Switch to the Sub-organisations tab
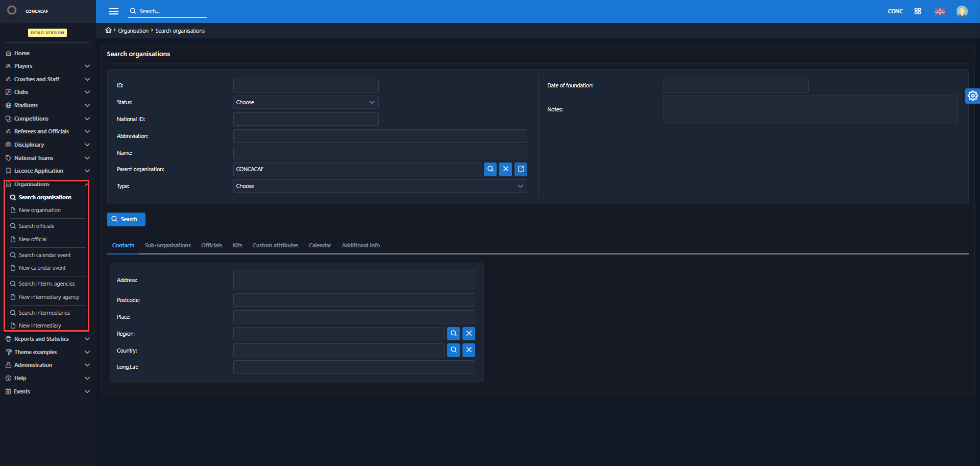 click(167, 245)
